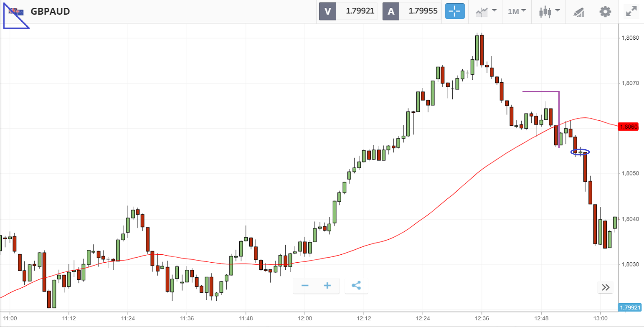Image resolution: width=644 pixels, height=327 pixels.
Task: Zoom in with the plus button
Action: pyautogui.click(x=327, y=286)
